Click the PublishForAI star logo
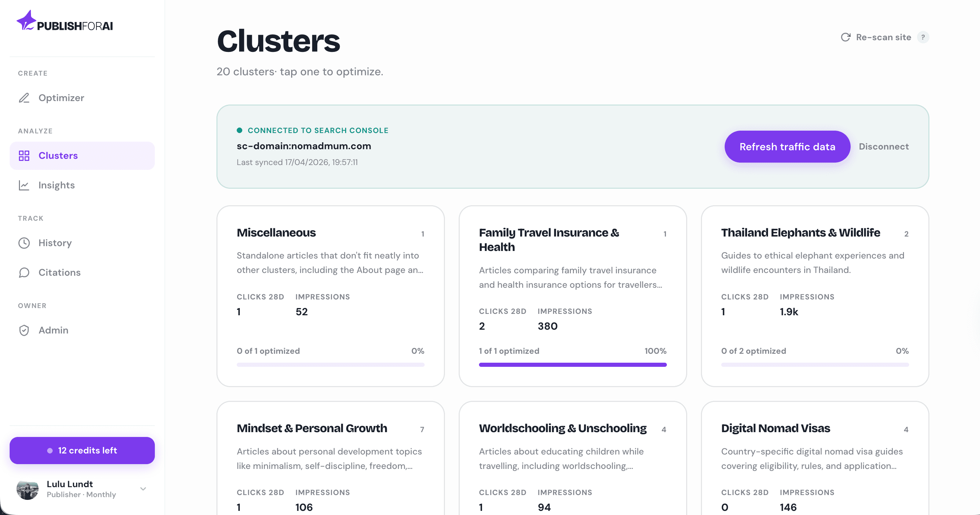 tap(26, 20)
